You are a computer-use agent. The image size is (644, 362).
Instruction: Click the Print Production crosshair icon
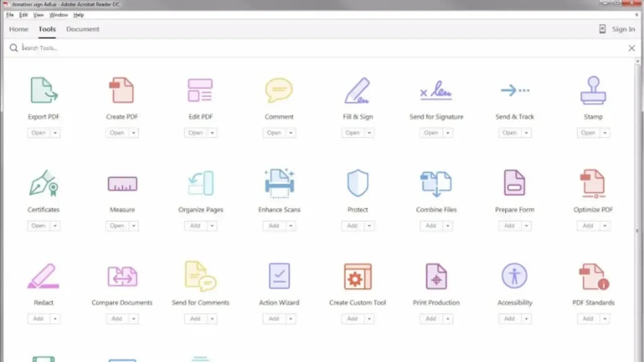coord(436,276)
